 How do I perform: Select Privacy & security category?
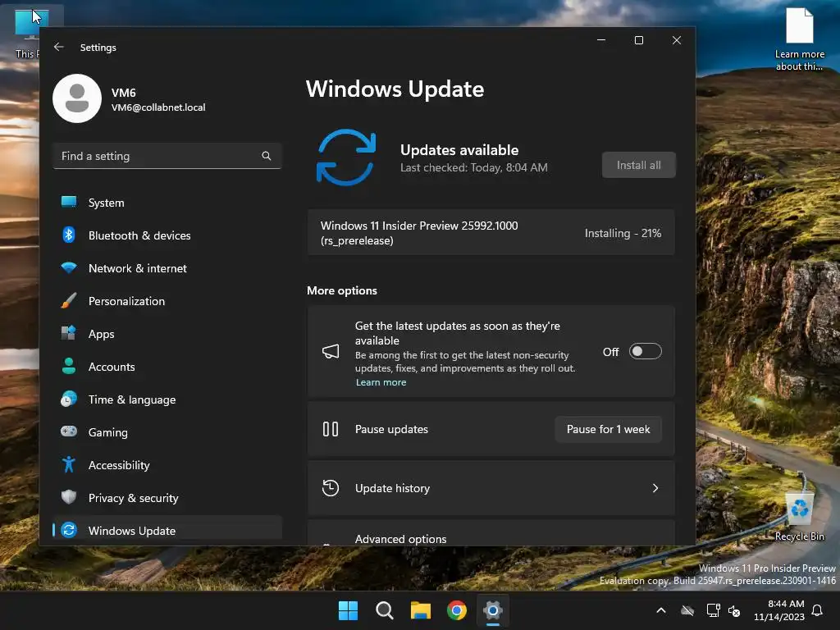[x=167, y=498]
